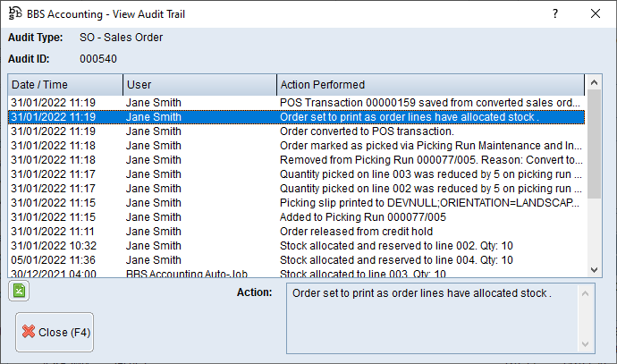Sort by the Date / Time column header

pos(65,84)
